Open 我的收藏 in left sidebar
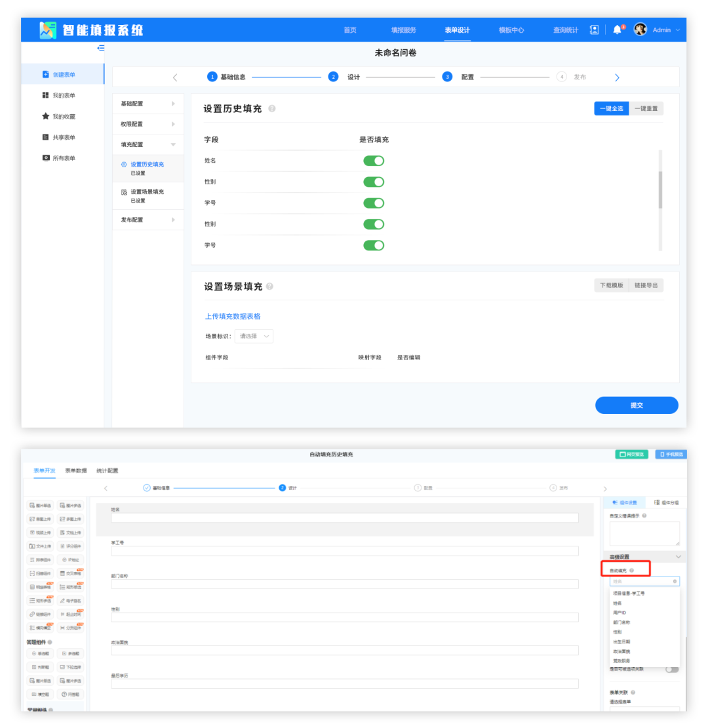This screenshot has height=728, width=708. (64, 117)
